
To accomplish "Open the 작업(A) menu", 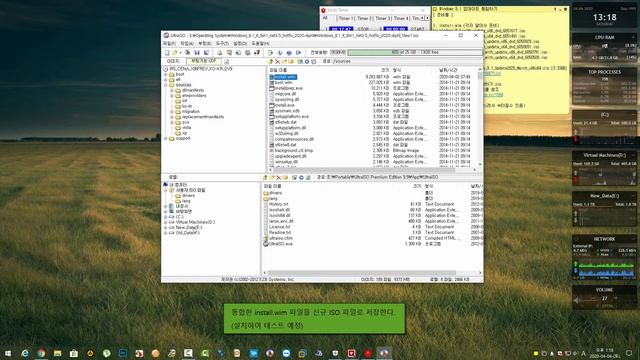I will pyautogui.click(x=187, y=43).
